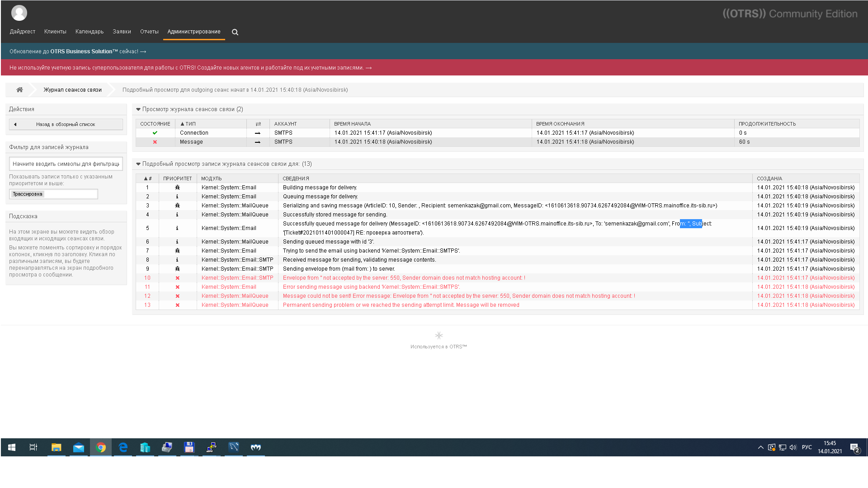Screen dimensions: 868x488
Task: Focus the log filter text input
Action: pos(66,164)
